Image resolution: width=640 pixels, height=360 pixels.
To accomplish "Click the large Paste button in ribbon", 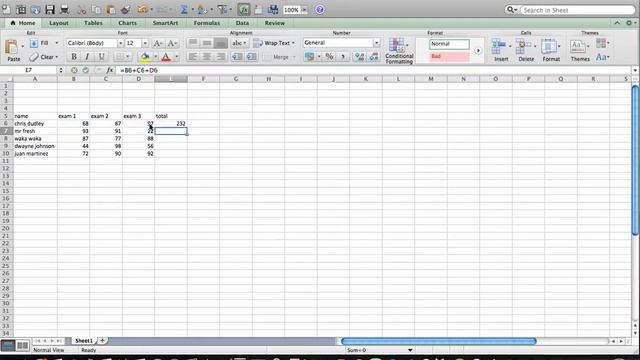I will pos(12,50).
